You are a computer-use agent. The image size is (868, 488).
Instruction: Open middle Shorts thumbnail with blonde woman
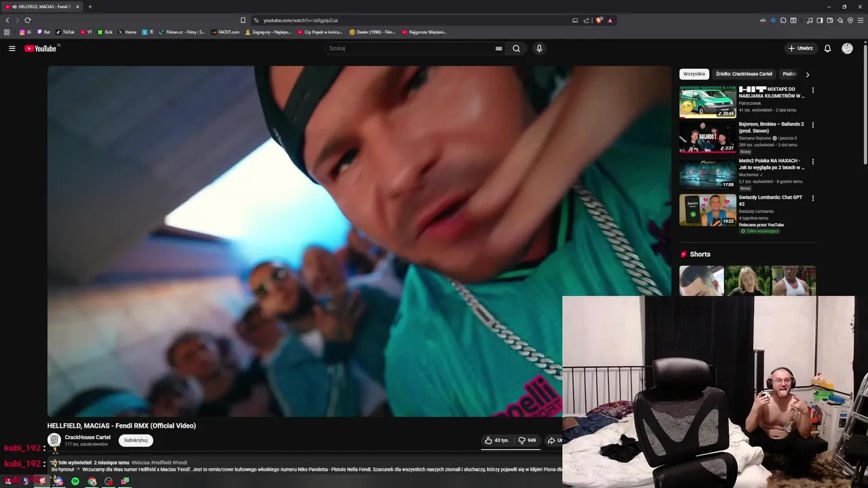click(x=747, y=281)
